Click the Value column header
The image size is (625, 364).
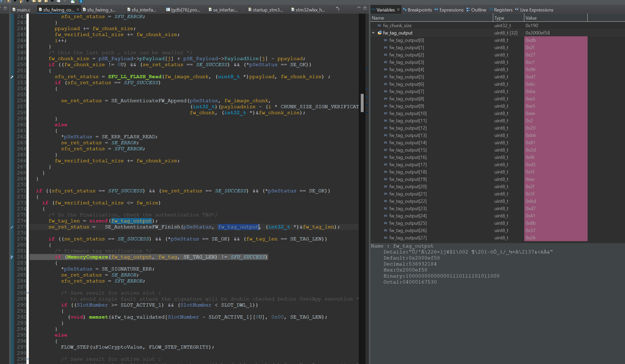point(531,18)
